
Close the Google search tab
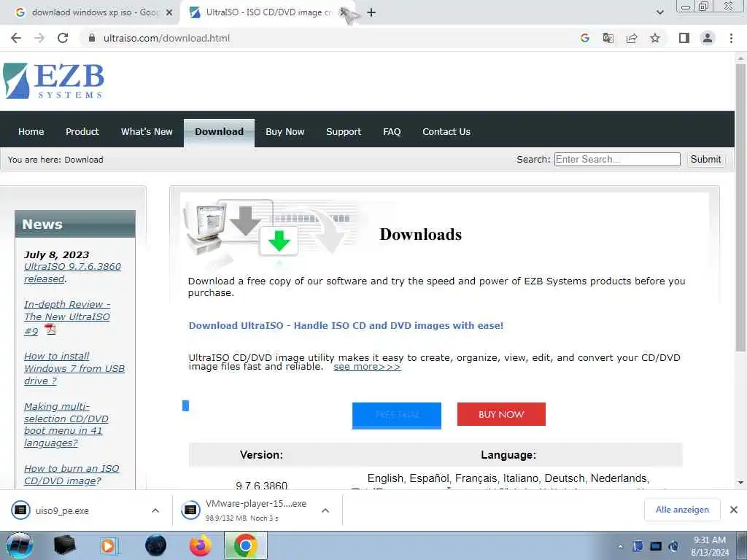pos(169,12)
